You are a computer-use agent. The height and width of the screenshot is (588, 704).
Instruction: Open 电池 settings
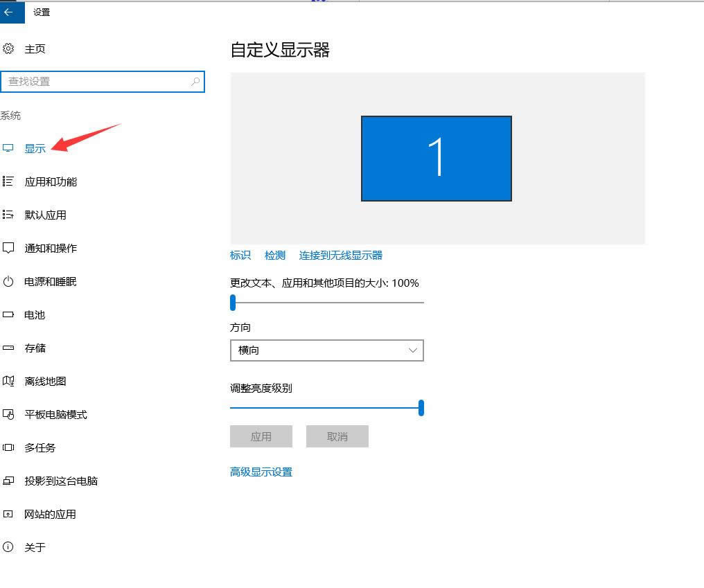(35, 314)
